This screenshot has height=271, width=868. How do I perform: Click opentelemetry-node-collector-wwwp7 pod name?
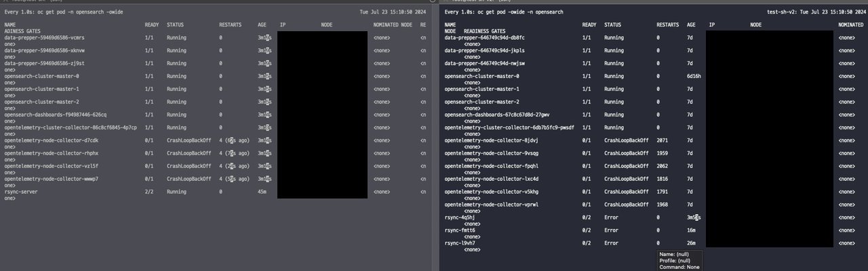[x=52, y=180]
